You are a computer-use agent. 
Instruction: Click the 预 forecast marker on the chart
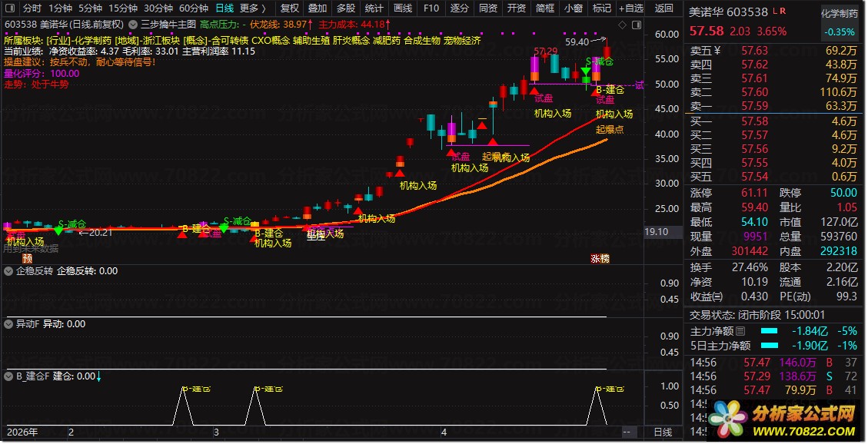point(27,258)
